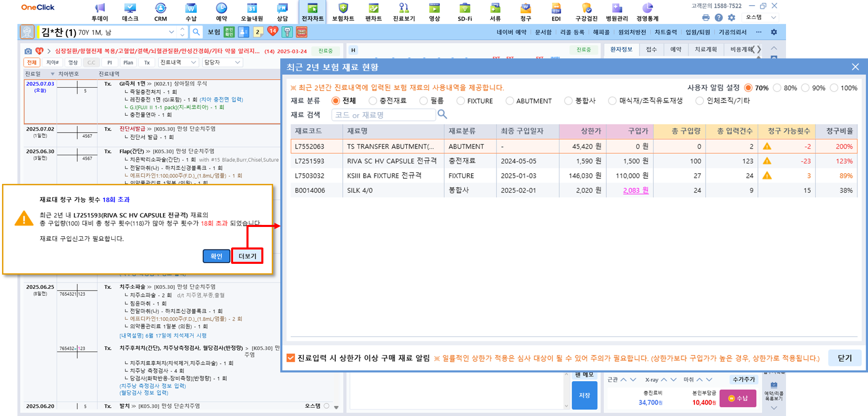868x416 pixels.
Task: Open the 보험차트 insurance chart icon
Action: (343, 12)
